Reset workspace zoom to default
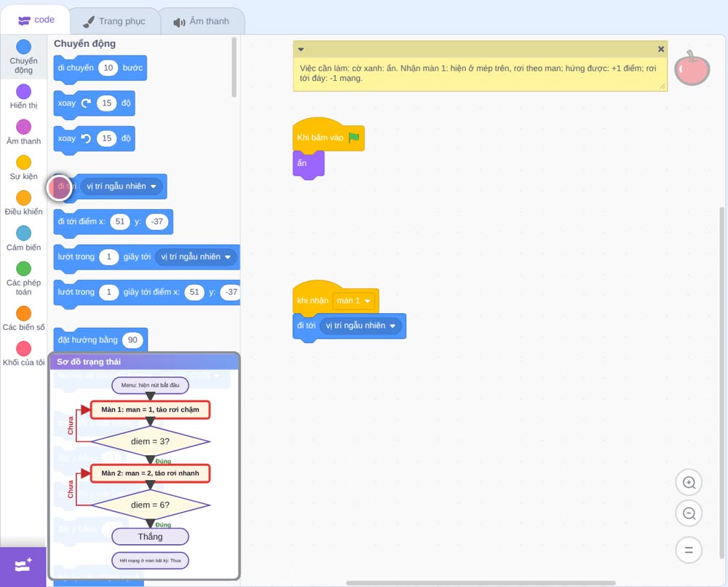728x587 pixels. 689,550
